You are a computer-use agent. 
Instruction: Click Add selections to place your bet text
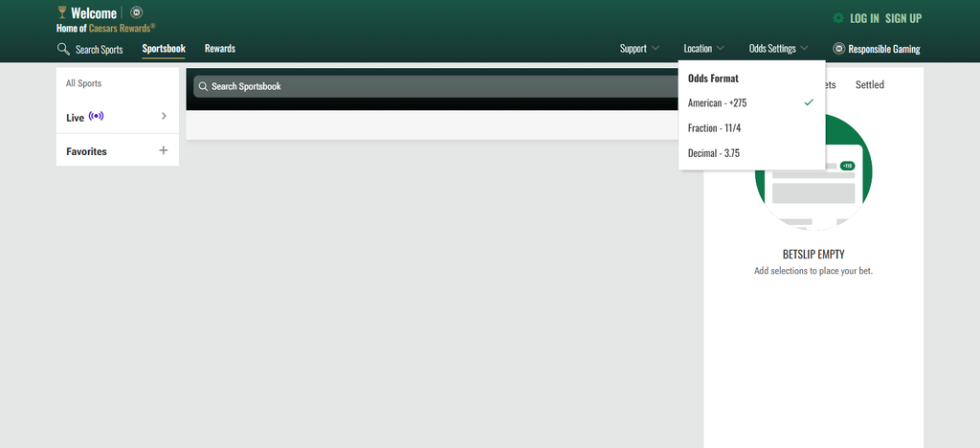pyautogui.click(x=813, y=271)
